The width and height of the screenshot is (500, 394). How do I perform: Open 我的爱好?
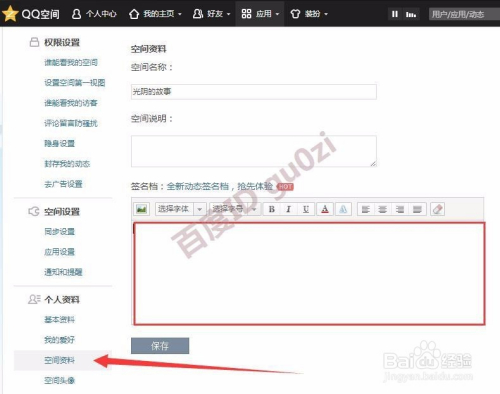tap(59, 340)
